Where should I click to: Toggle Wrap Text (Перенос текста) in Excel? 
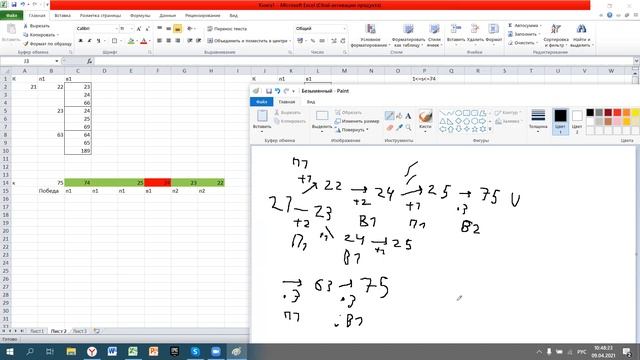point(227,29)
